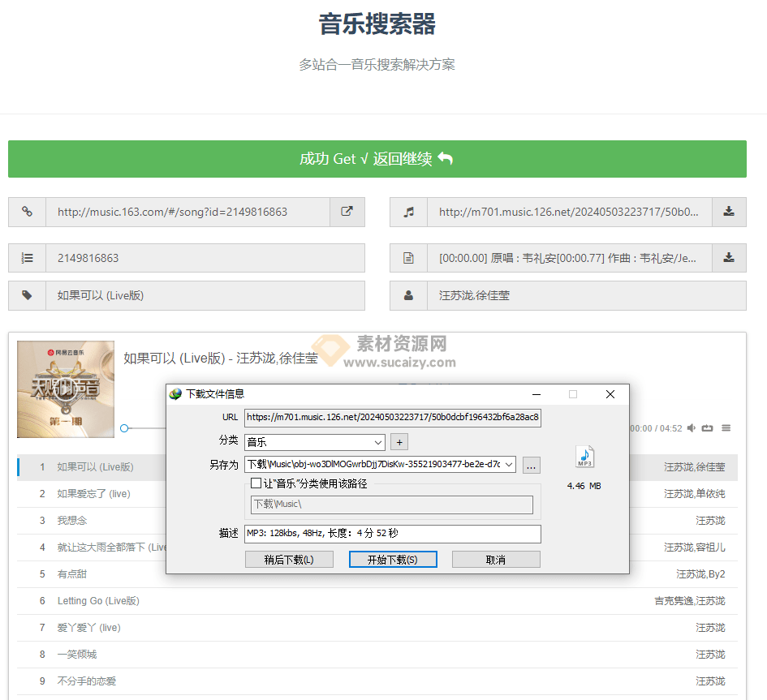Download the lyrics file via download icon
The height and width of the screenshot is (700, 767).
729,258
